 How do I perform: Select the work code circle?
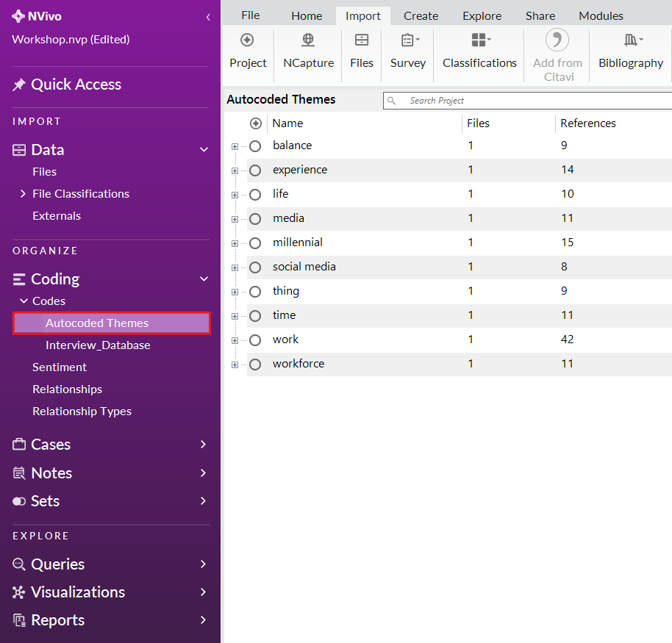click(255, 340)
